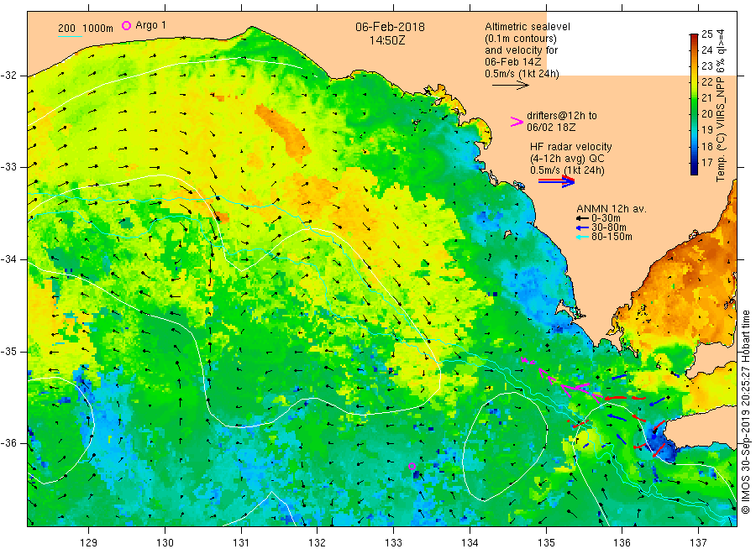The image size is (756, 554).
Task: Click the 136 longitude axis label
Action: tap(622, 543)
